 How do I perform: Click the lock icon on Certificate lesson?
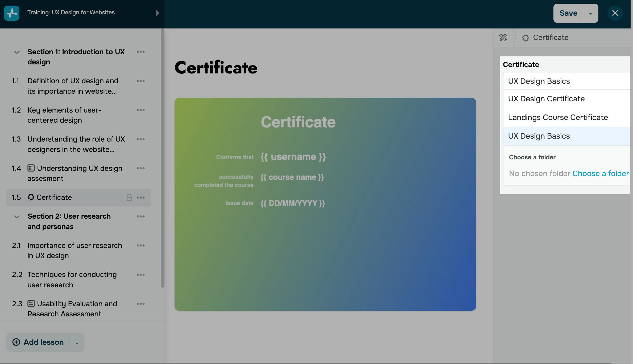[129, 197]
